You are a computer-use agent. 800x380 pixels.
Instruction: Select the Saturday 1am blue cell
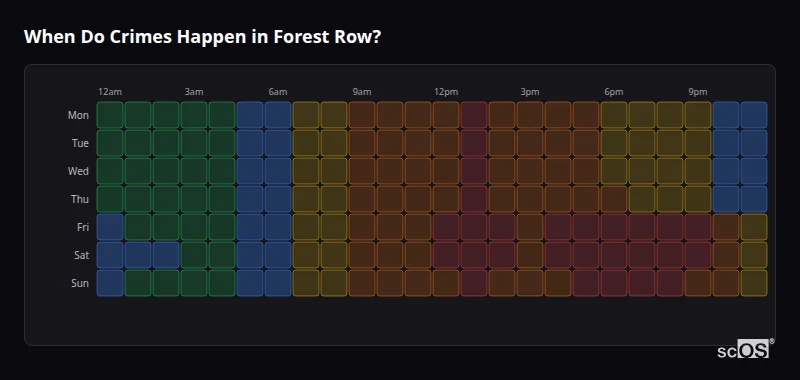[x=138, y=255]
